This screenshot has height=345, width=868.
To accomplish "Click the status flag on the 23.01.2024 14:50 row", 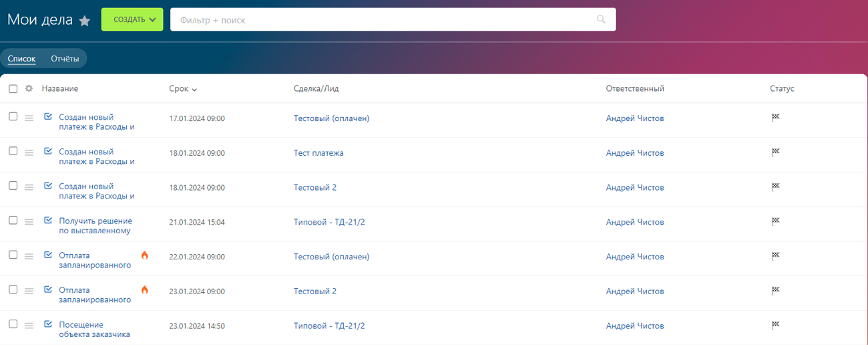I will tap(775, 325).
